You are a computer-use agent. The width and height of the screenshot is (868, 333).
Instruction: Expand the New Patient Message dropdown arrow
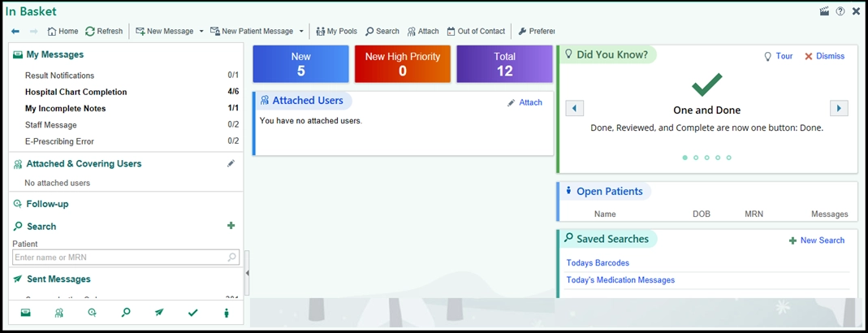coord(301,32)
